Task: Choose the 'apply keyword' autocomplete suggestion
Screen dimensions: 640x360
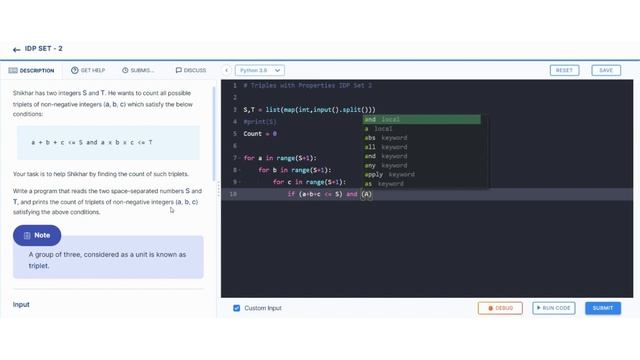Action: pyautogui.click(x=422, y=174)
